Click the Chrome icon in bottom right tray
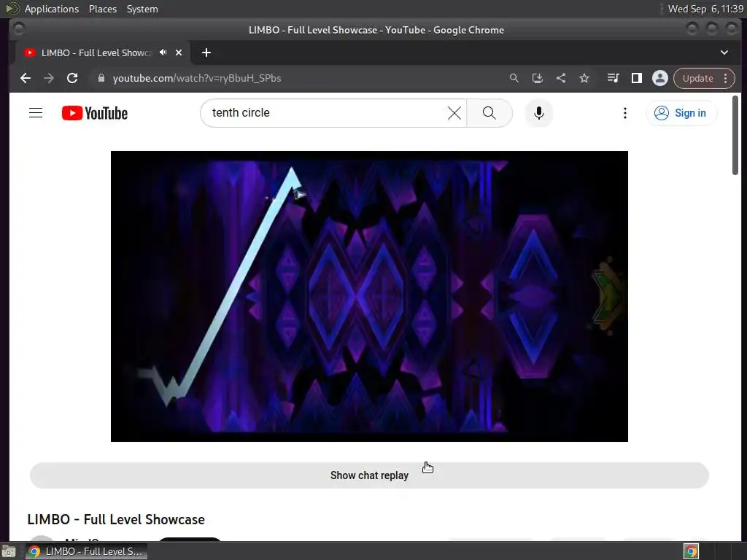The width and height of the screenshot is (747, 560). tap(692, 551)
